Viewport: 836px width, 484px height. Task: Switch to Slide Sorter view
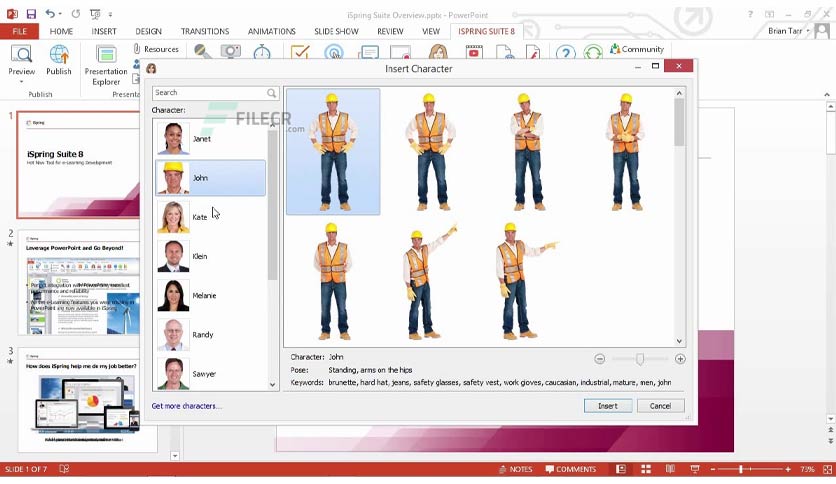(x=646, y=469)
